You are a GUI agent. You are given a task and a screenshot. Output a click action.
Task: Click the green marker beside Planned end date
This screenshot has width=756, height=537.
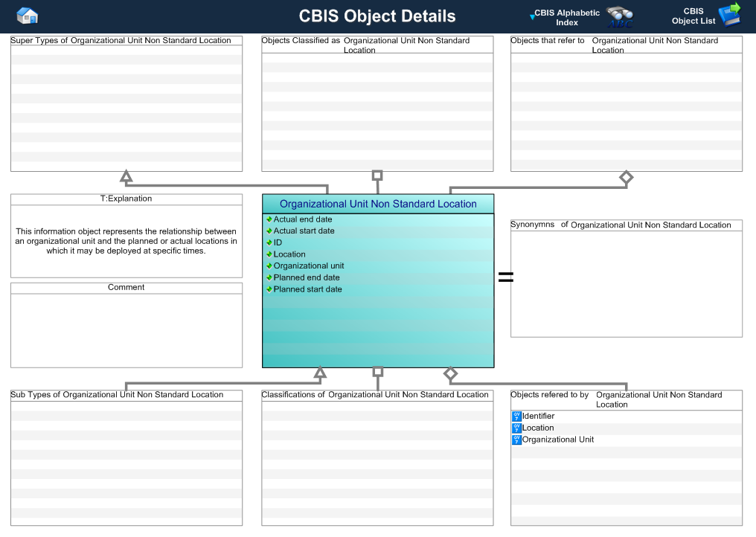pyautogui.click(x=269, y=277)
